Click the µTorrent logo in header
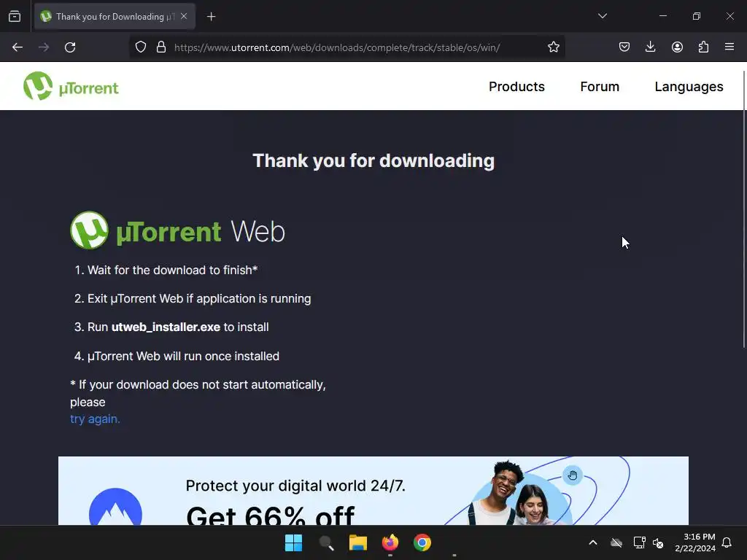Screen dimensions: 747x560 tap(71, 86)
